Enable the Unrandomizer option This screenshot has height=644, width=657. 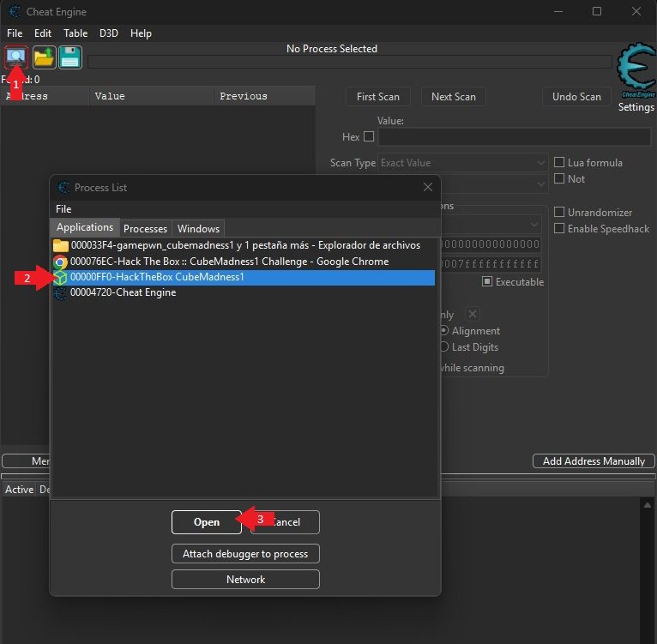point(559,212)
